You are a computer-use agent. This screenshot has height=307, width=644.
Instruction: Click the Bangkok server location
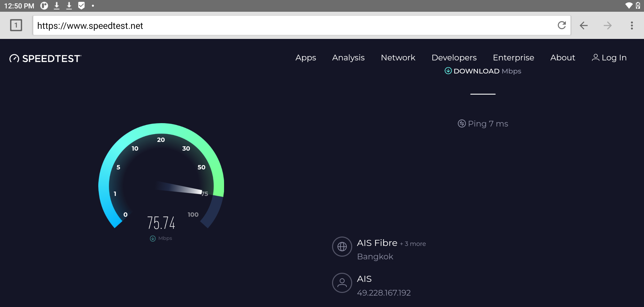(x=375, y=257)
